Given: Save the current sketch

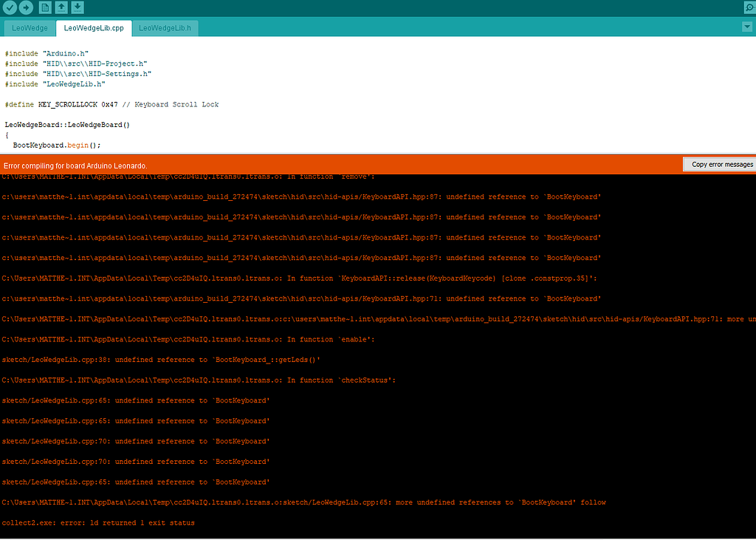Looking at the screenshot, I should (78, 7).
